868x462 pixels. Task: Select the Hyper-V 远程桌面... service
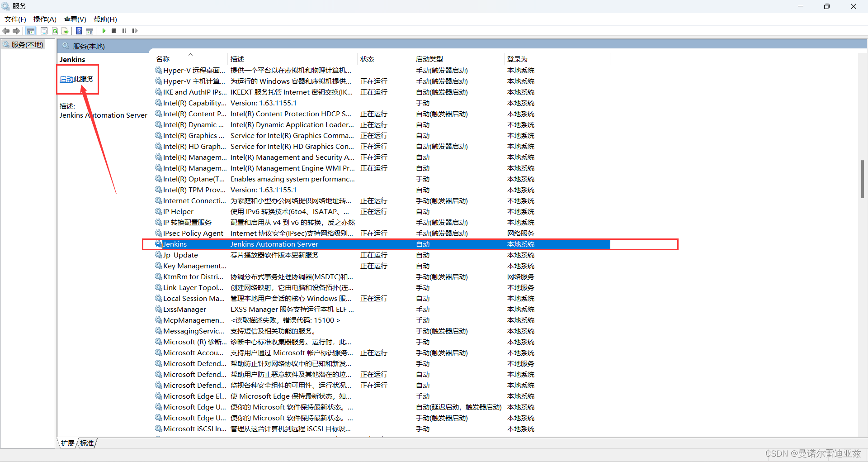[x=382, y=70]
